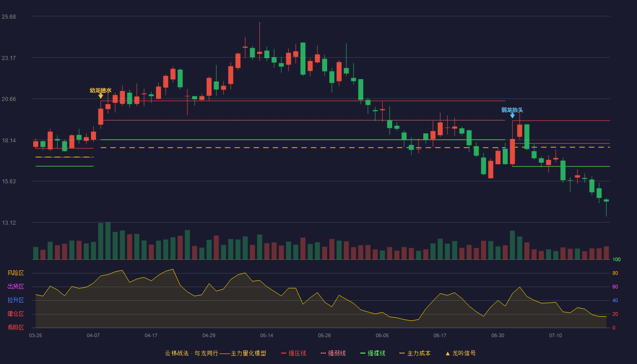Click price axis label 20.66
Viewport: 637px width, 364px height.
[x=9, y=99]
